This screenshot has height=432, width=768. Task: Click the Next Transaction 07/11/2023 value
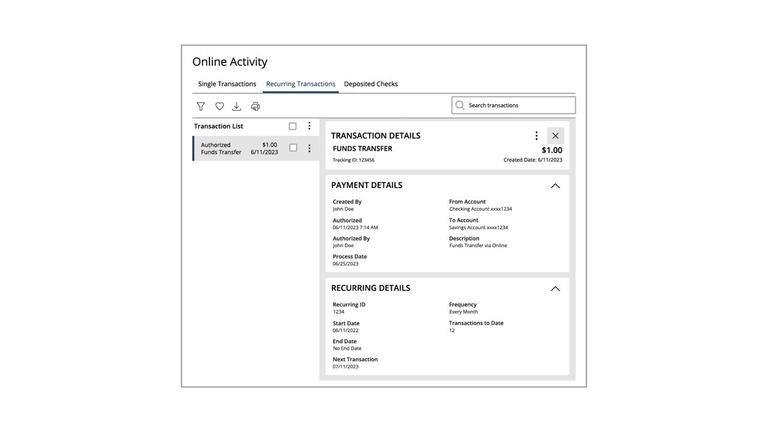click(x=345, y=367)
